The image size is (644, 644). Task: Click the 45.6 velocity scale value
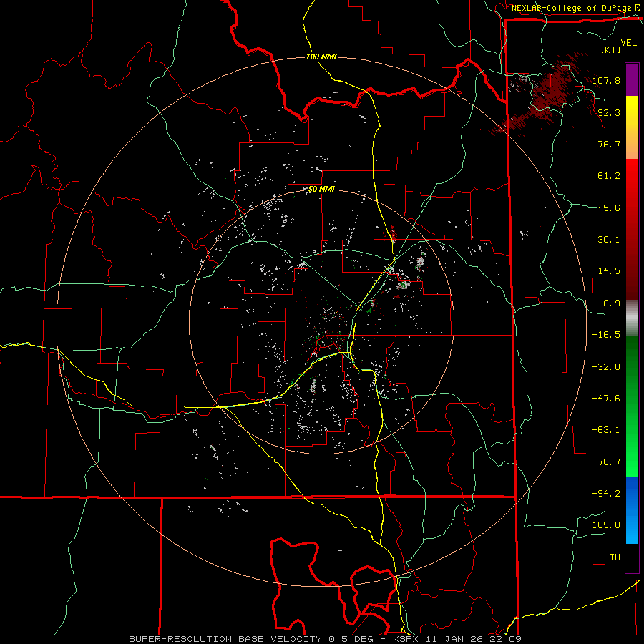(609, 208)
